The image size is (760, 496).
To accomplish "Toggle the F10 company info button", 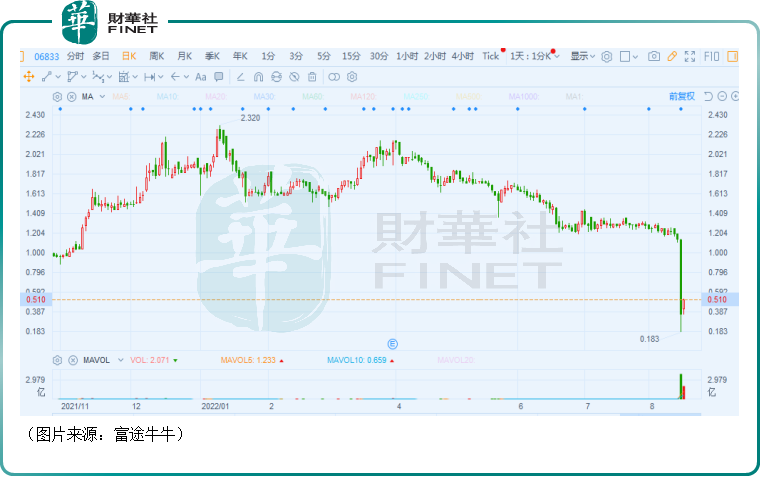I will click(711, 56).
